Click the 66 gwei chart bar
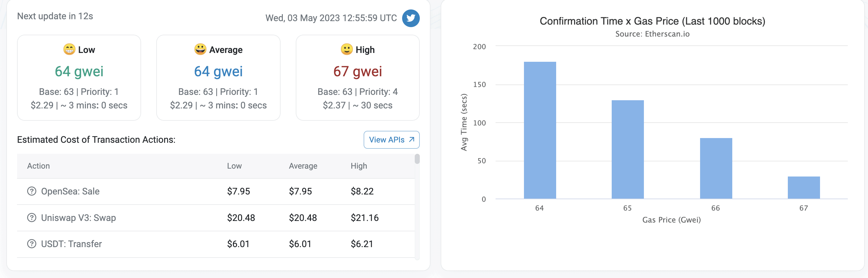This screenshot has height=278, width=868. 716,168
